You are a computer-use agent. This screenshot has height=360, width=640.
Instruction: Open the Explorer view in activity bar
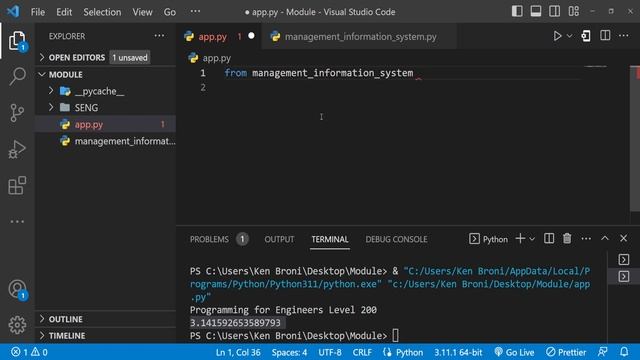click(17, 41)
